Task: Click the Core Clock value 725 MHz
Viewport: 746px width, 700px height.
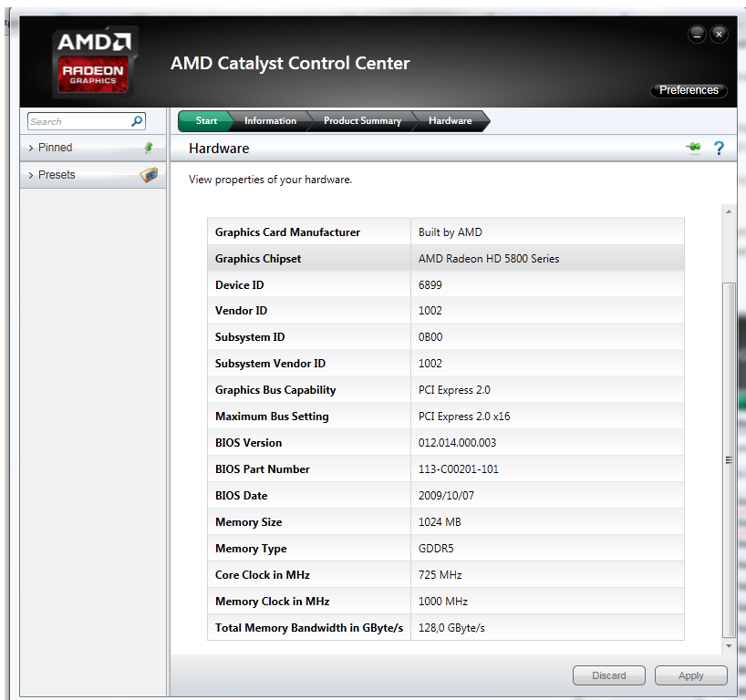Action: (x=440, y=575)
